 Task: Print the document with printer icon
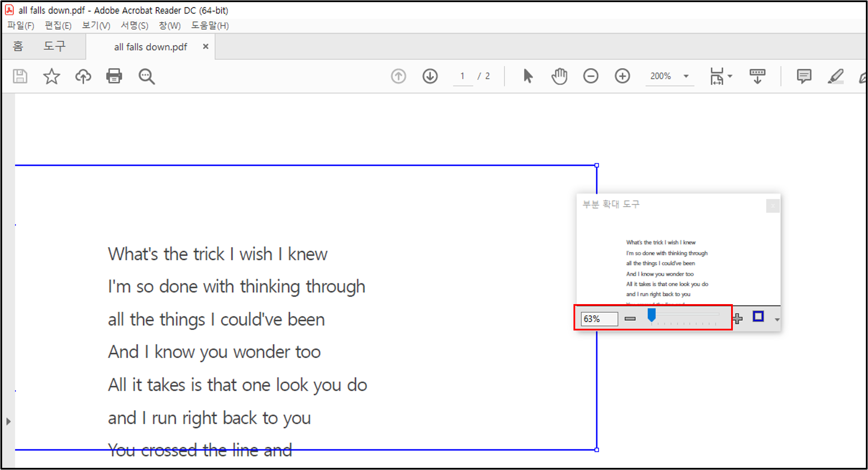click(x=114, y=76)
